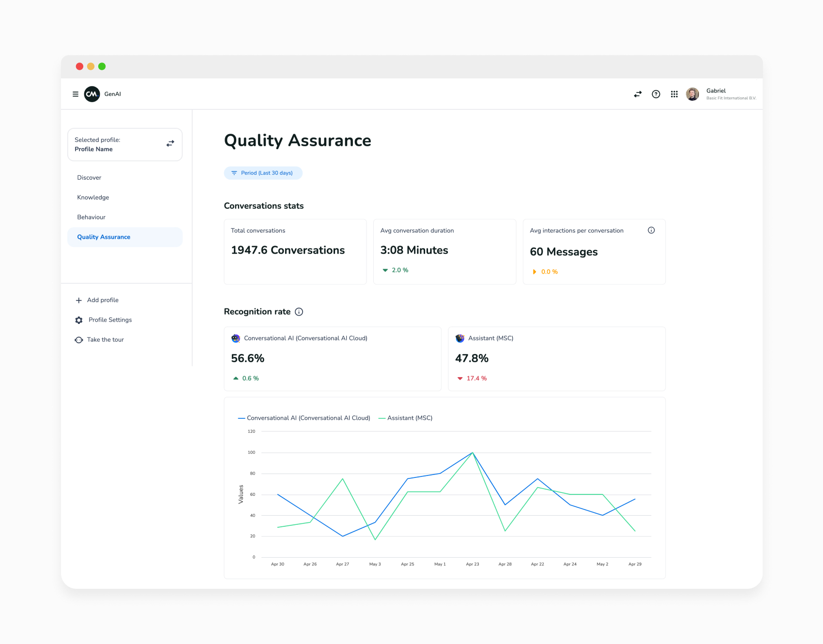Click the info icon next to Recognition rate
Screen dimensions: 823x644
point(299,312)
